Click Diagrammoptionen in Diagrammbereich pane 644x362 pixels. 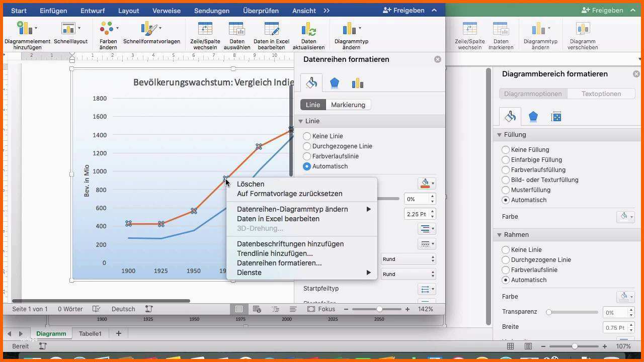coord(533,94)
